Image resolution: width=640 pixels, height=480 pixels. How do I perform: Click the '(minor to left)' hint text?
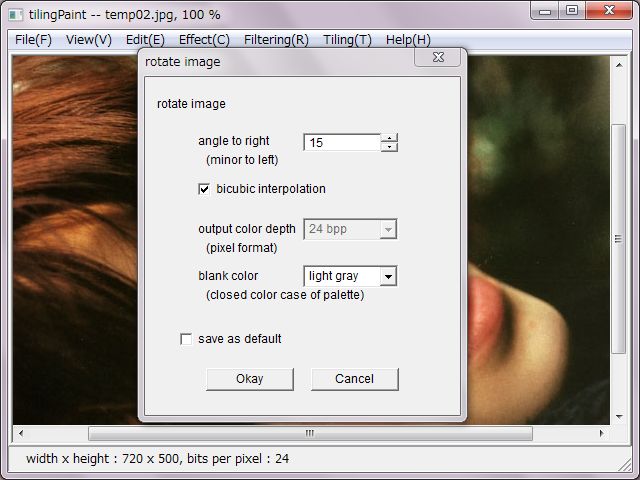[x=242, y=160]
